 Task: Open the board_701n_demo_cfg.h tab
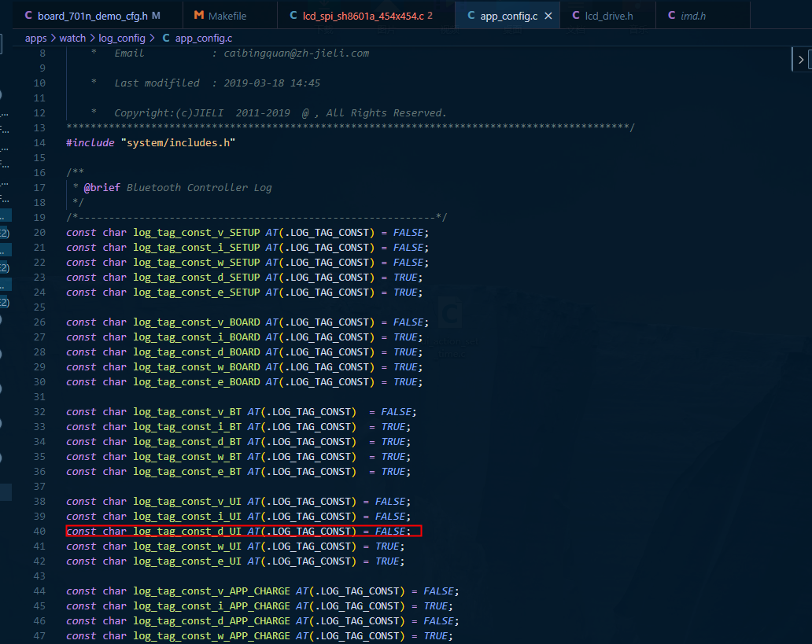point(93,16)
